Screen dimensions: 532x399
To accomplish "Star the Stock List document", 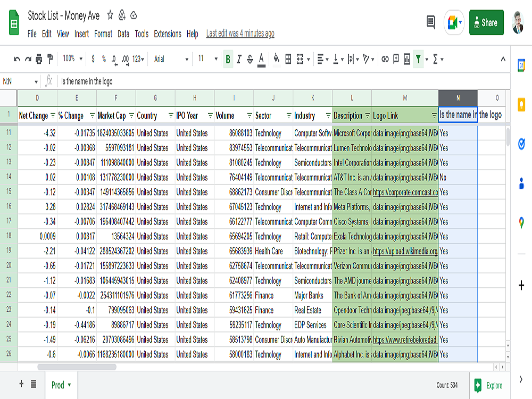I will click(110, 15).
